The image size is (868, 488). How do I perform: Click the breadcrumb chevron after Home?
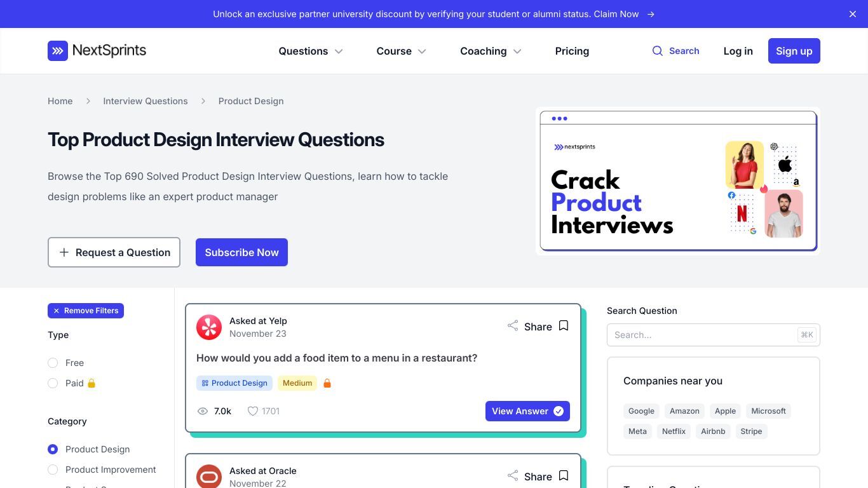tap(88, 101)
